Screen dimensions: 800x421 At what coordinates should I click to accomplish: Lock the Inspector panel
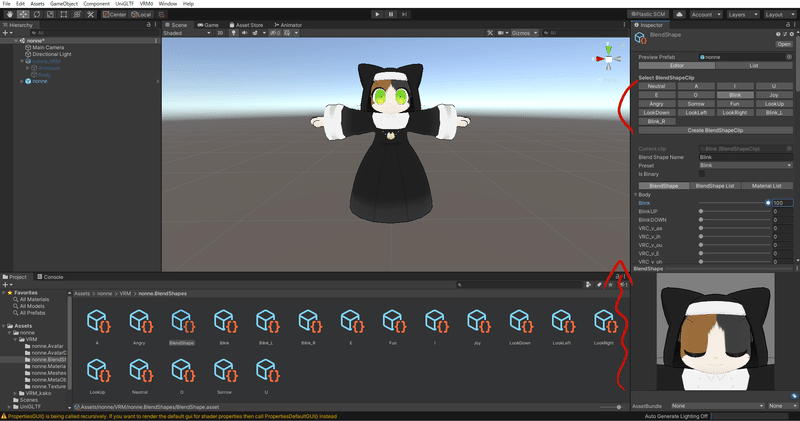click(x=788, y=24)
